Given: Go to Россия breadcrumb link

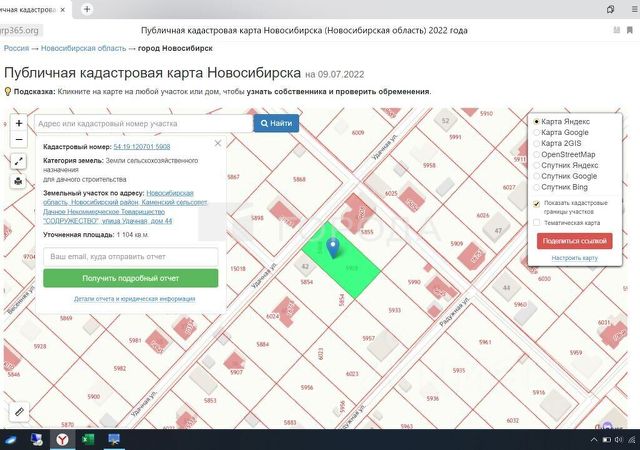Looking at the screenshot, I should point(16,48).
